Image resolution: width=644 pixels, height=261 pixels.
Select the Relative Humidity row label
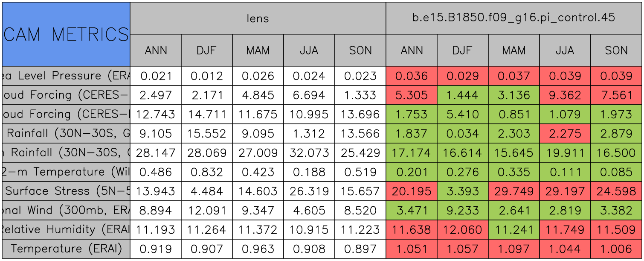66,229
